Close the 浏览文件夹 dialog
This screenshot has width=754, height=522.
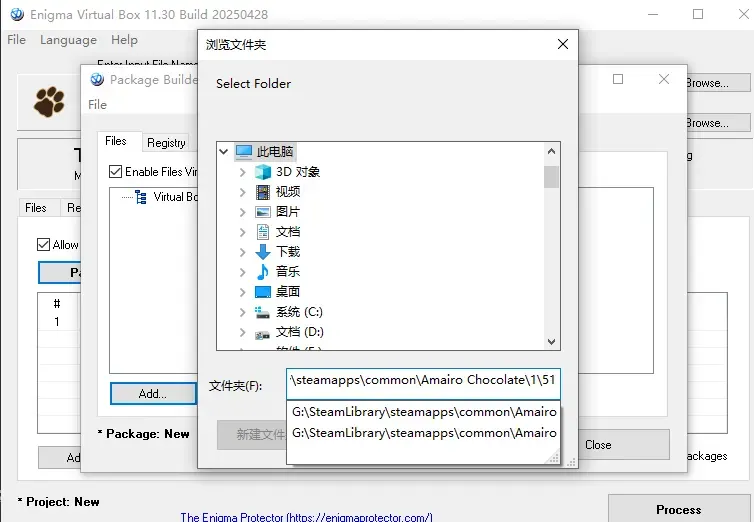click(563, 44)
